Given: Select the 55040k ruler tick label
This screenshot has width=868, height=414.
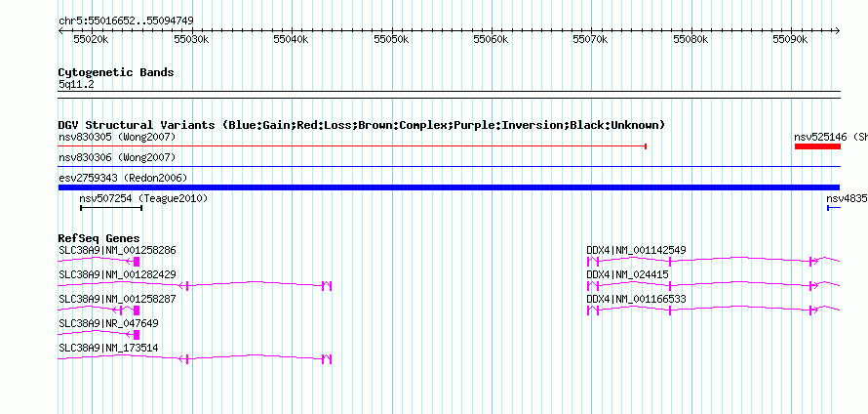Looking at the screenshot, I should 291,40.
